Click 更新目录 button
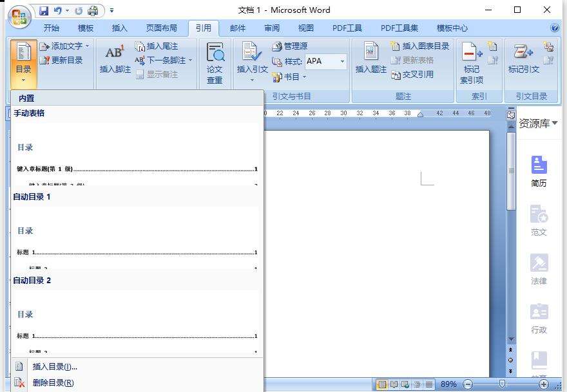 click(61, 60)
